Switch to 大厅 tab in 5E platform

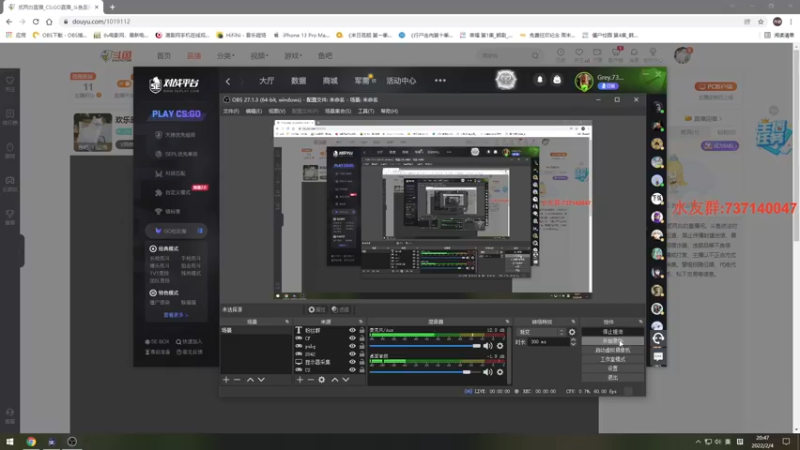click(x=266, y=81)
